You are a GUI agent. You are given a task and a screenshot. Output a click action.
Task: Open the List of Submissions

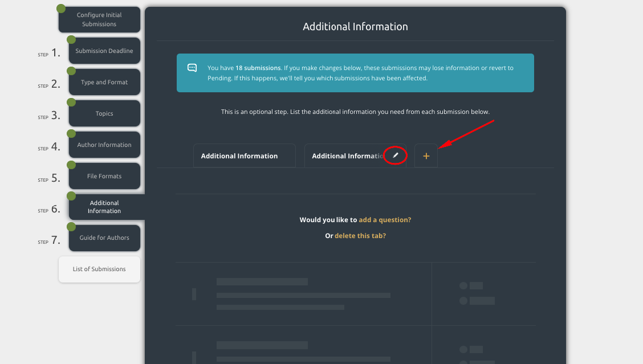[x=99, y=269]
